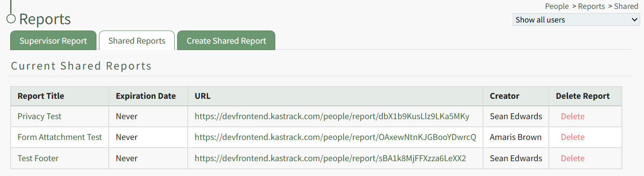
Task: Open the Test Footer report
Action: coord(38,158)
